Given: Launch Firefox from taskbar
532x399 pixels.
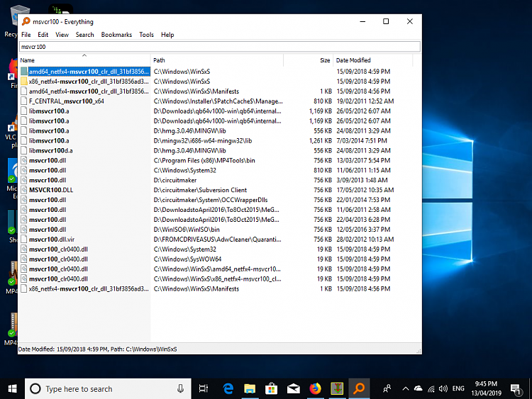Looking at the screenshot, I should [315, 389].
